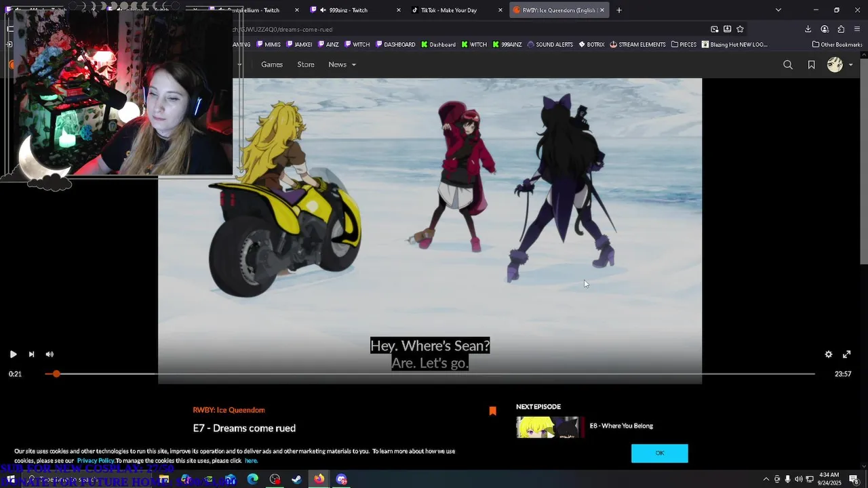
Task: Click the video progress scrubber handle
Action: [x=56, y=373]
